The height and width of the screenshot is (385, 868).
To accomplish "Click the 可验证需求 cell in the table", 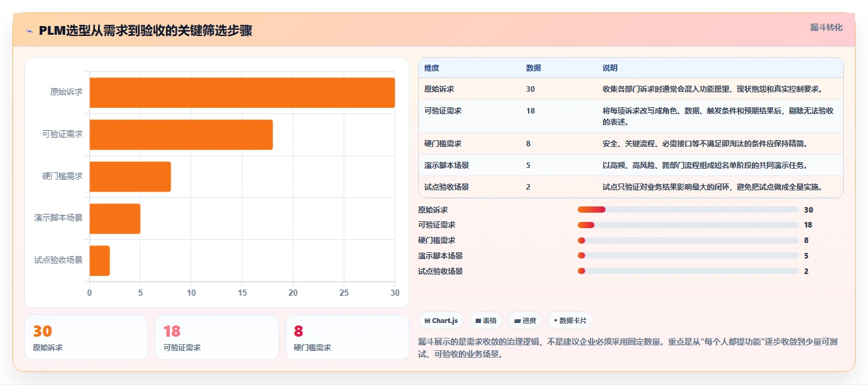I will click(443, 111).
